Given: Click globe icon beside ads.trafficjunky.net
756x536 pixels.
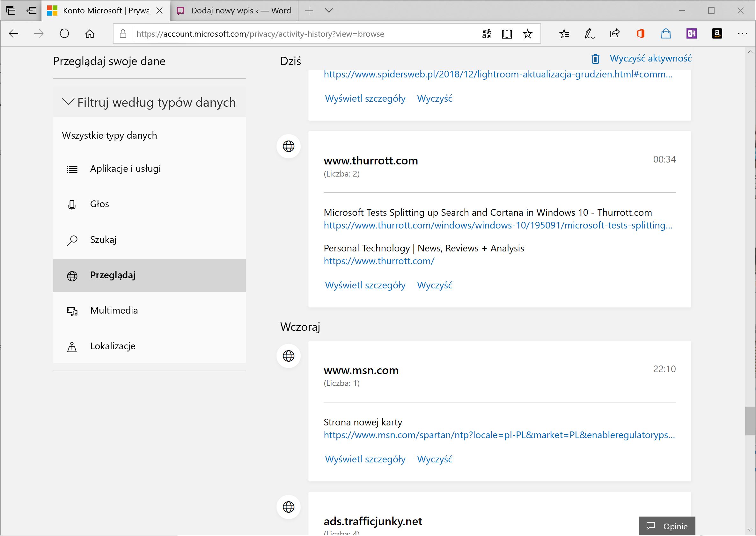Looking at the screenshot, I should pyautogui.click(x=289, y=507).
